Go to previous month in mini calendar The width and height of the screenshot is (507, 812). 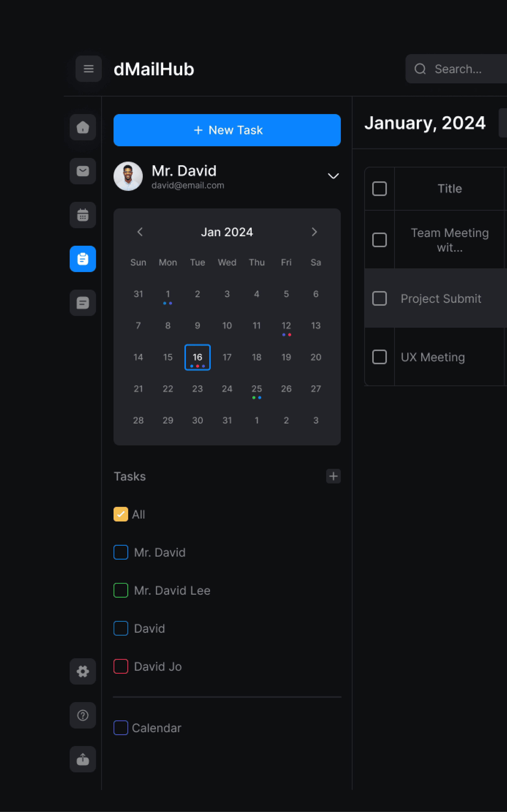pos(140,232)
